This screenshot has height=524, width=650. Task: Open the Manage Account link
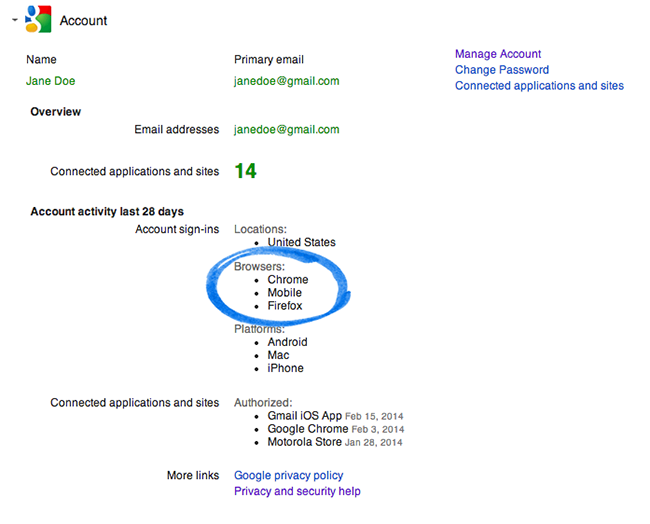(498, 54)
